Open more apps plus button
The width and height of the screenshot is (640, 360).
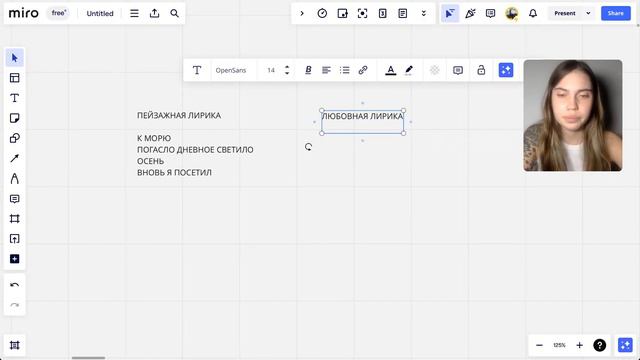point(15,259)
